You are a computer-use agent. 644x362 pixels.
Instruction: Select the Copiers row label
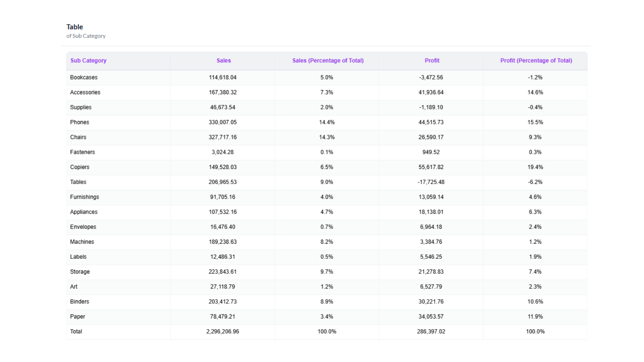tap(80, 167)
